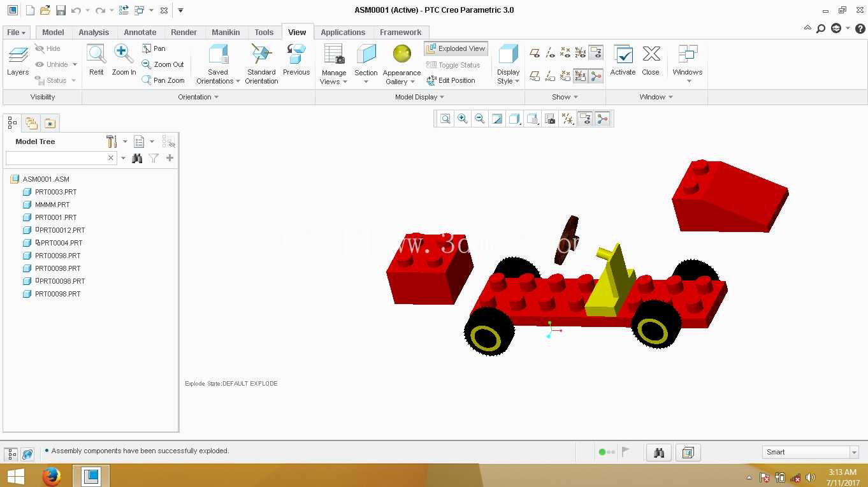Click the Refit view icon

96,61
